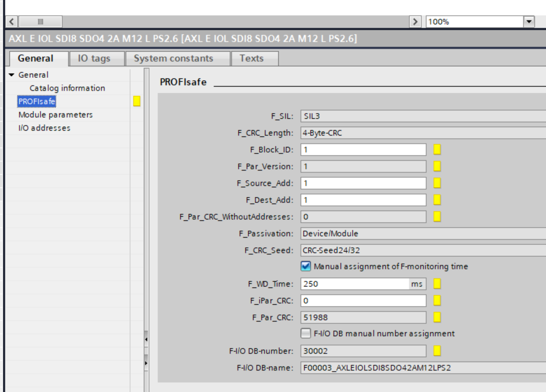Click the yellow marker next to F_Par_CRC_WithoutAddresses
546x392 pixels.
[x=437, y=217]
